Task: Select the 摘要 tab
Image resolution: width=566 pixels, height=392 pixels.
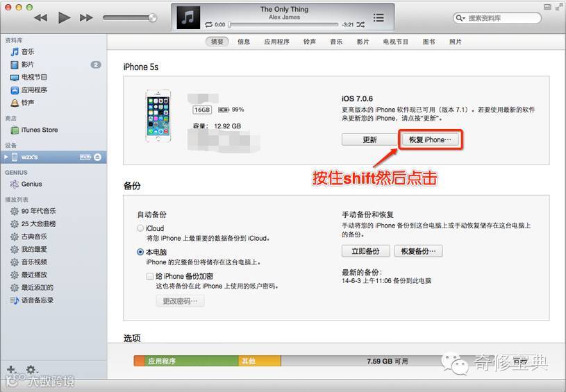Action: (217, 42)
